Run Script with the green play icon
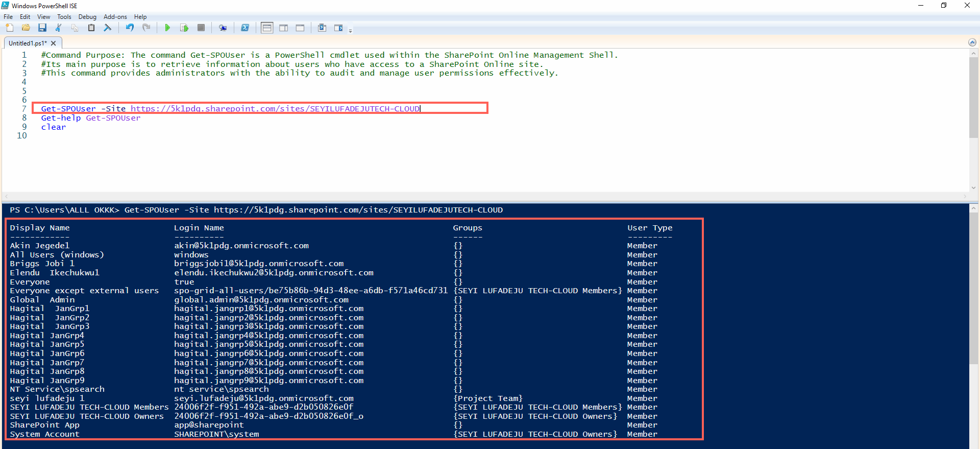Image resolution: width=980 pixels, height=449 pixels. click(x=167, y=28)
